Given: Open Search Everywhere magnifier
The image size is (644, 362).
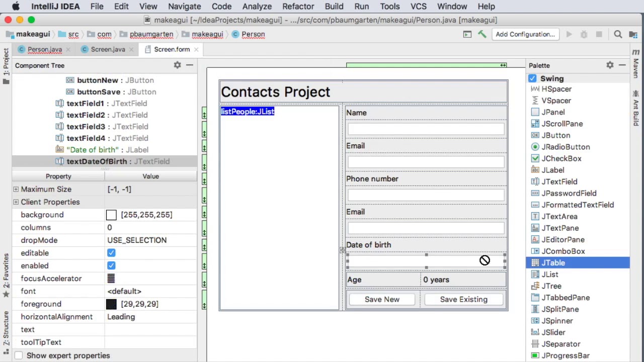Looking at the screenshot, I should pos(618,34).
